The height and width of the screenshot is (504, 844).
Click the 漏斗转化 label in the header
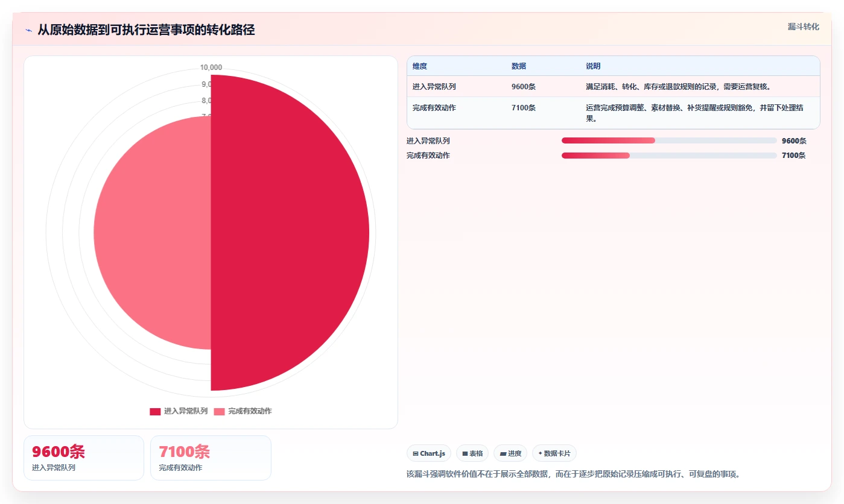[x=803, y=27]
